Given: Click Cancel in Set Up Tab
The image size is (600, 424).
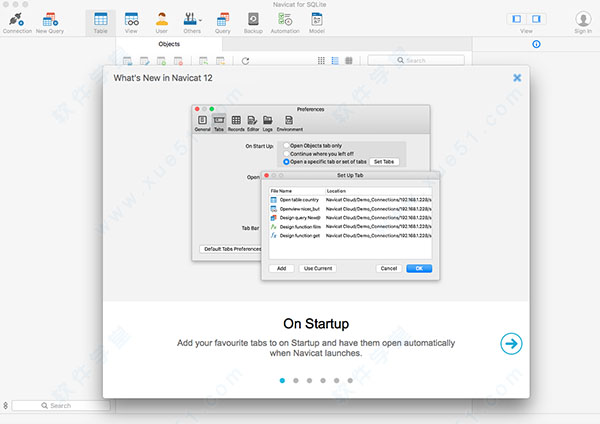Looking at the screenshot, I should point(389,269).
